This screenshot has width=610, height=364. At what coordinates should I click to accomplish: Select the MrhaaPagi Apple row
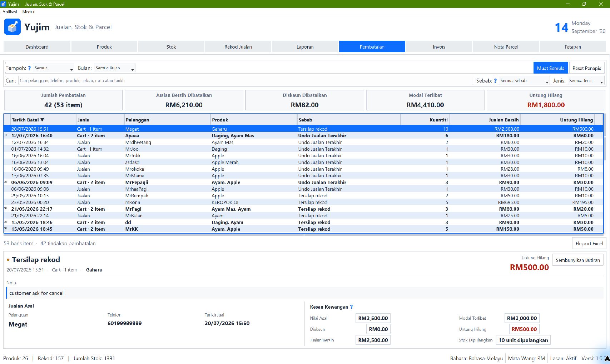(303, 189)
